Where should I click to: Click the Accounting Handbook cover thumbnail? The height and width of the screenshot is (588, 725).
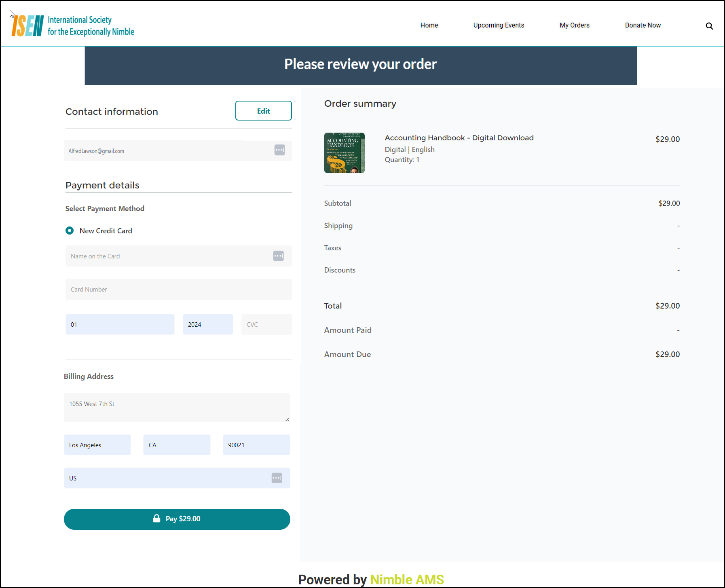tap(344, 153)
